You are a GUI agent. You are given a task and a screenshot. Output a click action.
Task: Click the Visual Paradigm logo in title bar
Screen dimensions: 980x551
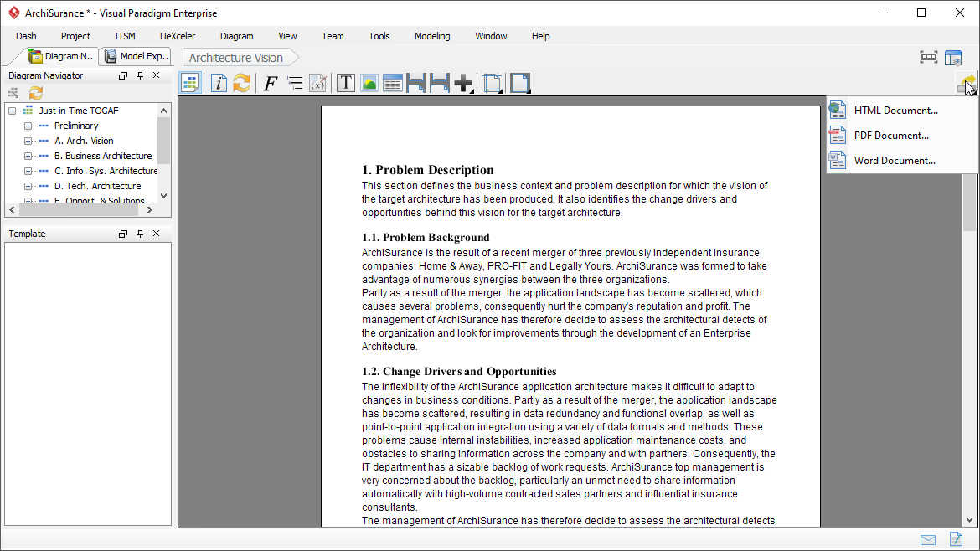pyautogui.click(x=13, y=13)
